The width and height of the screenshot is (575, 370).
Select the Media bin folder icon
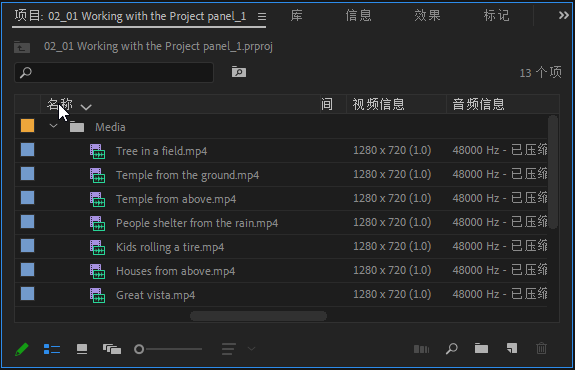77,127
